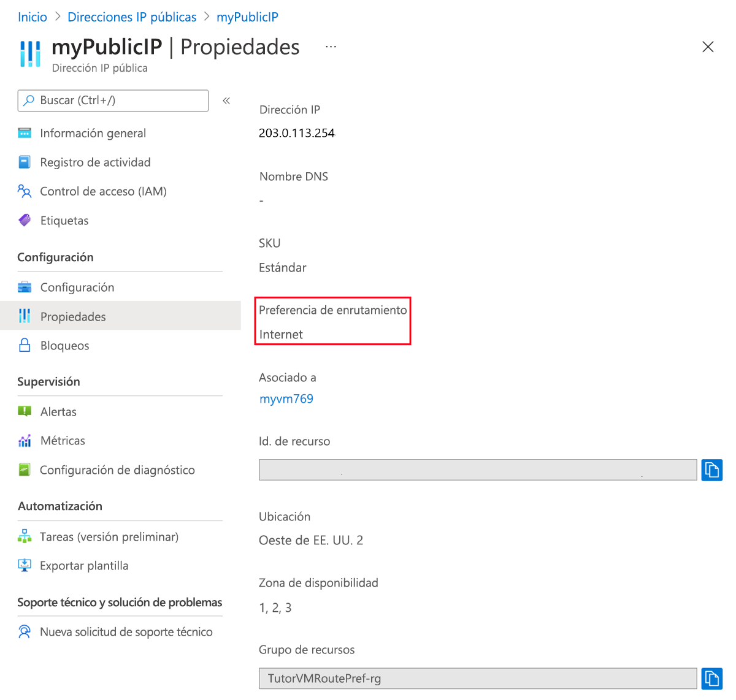Click the Exportar plantilla icon
This screenshot has width=736, height=700.
[x=25, y=565]
